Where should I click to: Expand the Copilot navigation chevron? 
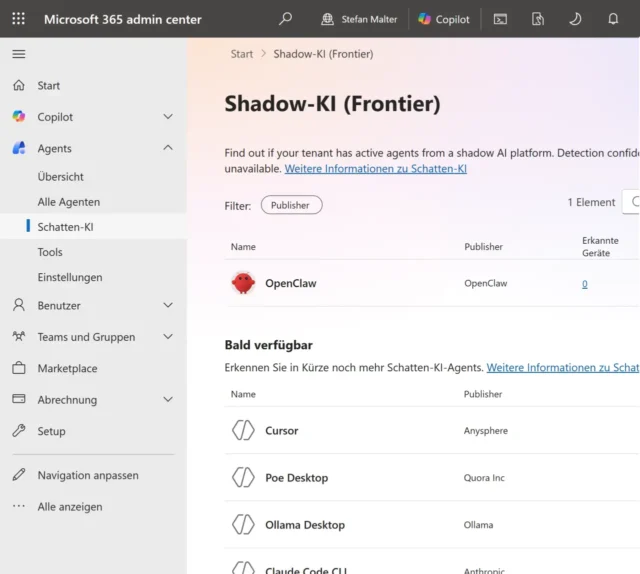tap(168, 117)
